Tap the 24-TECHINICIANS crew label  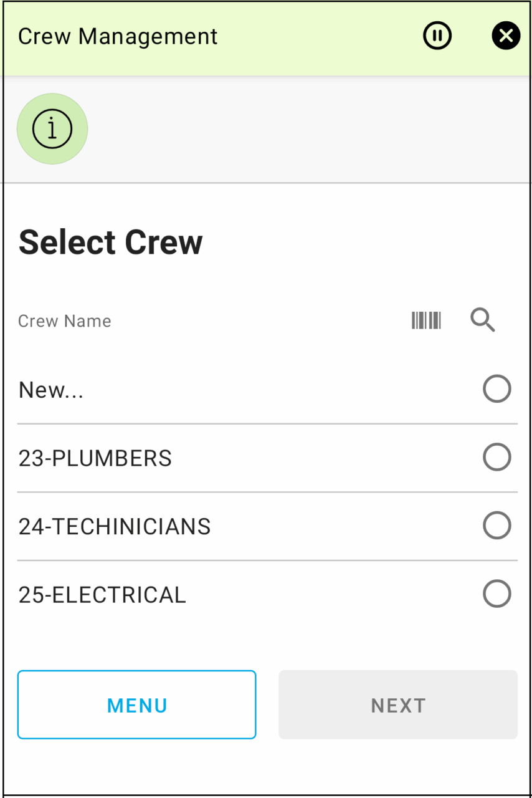click(115, 527)
